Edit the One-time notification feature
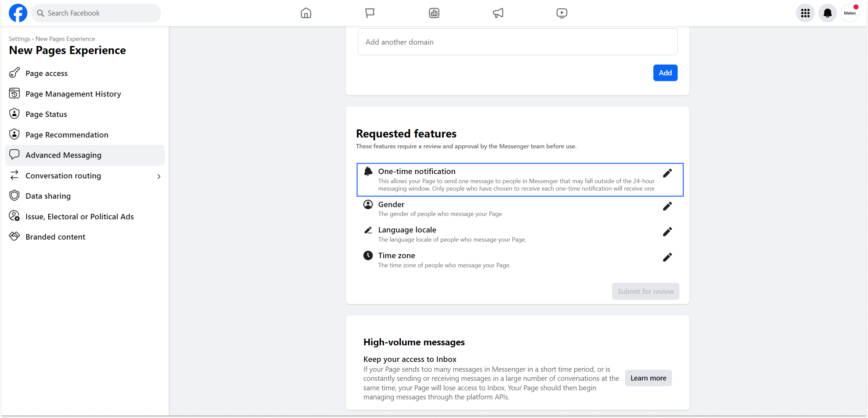 pyautogui.click(x=667, y=173)
